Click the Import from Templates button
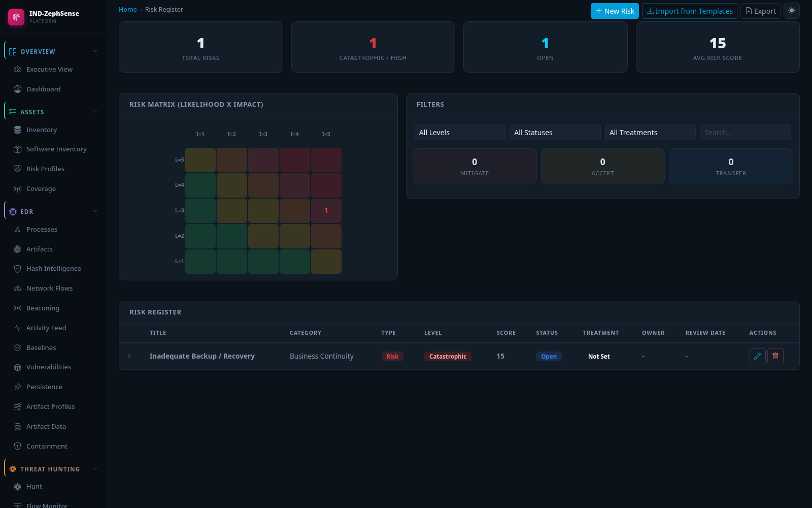The width and height of the screenshot is (812, 508). coord(689,11)
